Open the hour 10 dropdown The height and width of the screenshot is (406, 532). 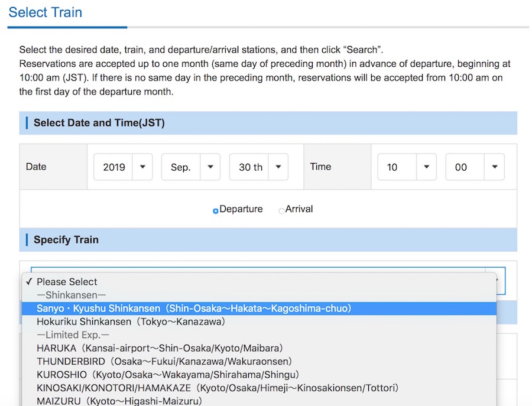[407, 167]
